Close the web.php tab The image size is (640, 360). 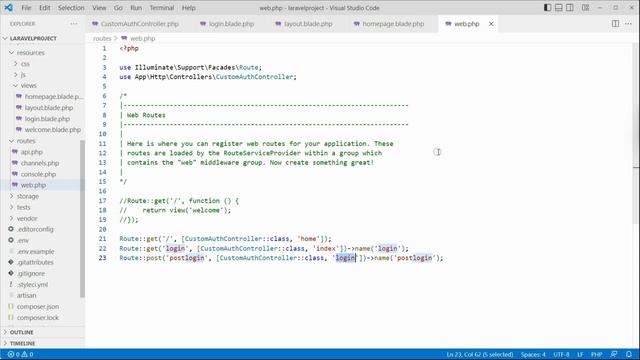click(491, 24)
